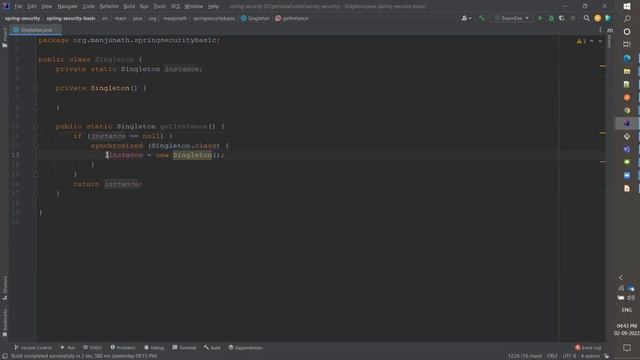Collapse the Singleton constructor fold marker
This screenshot has height=360, width=640.
pyautogui.click(x=36, y=88)
